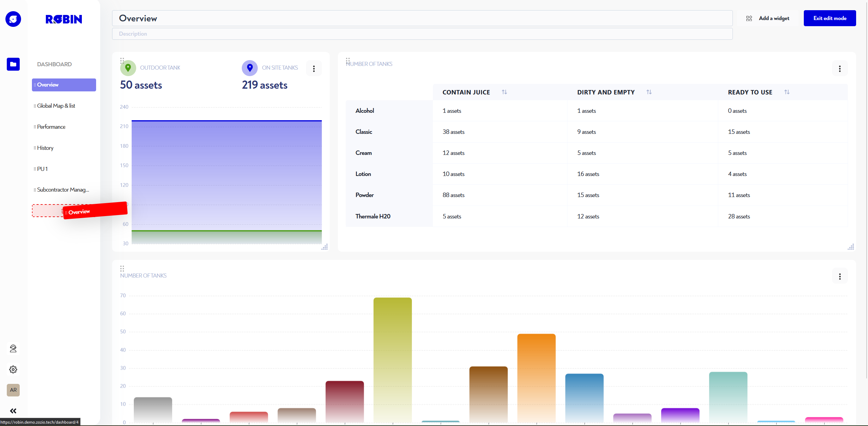Open the folder dashboard icon in sidebar
The width and height of the screenshot is (868, 426).
[13, 64]
